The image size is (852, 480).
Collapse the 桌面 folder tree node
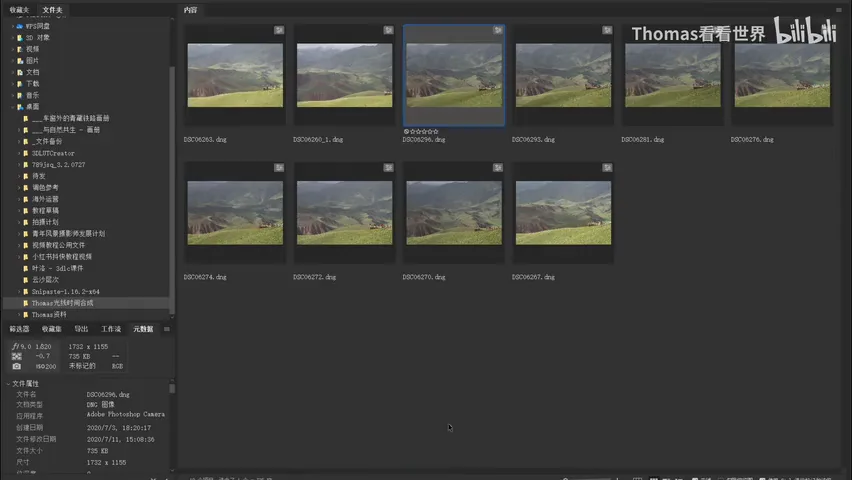click(12, 107)
